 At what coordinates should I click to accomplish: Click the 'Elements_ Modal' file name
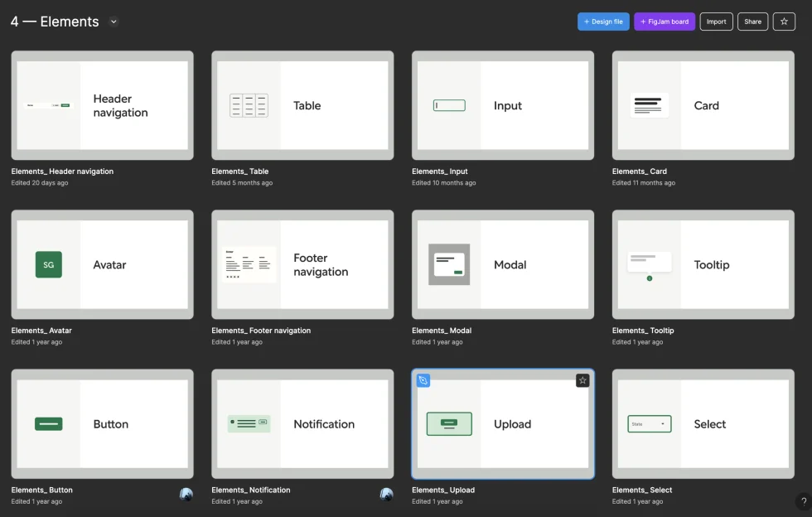click(442, 331)
